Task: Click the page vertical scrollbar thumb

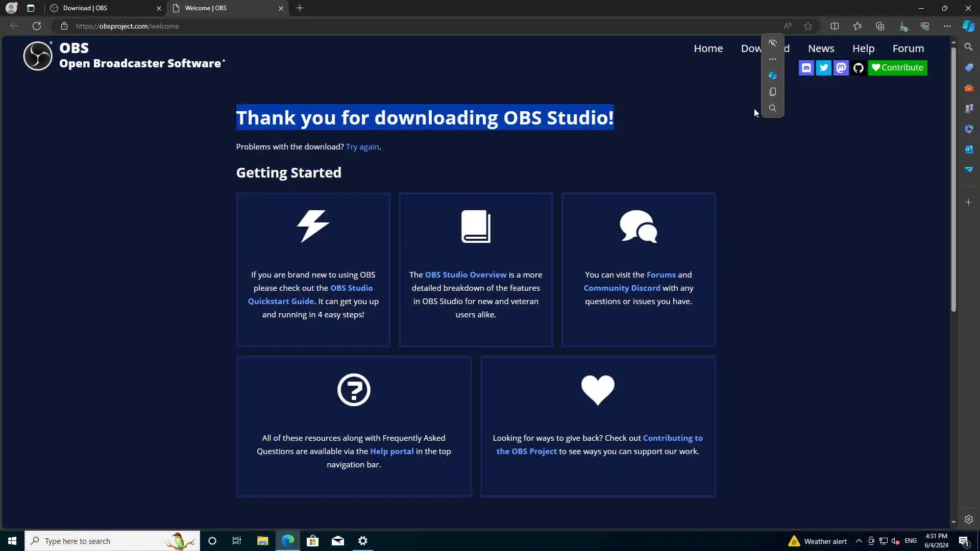Action: [953, 179]
